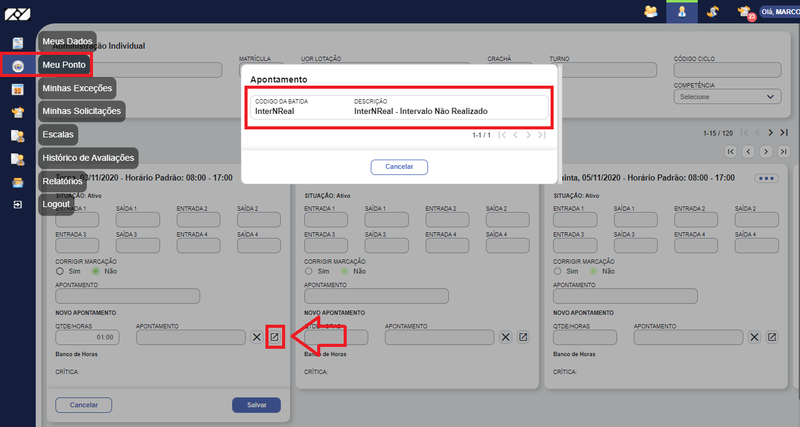
Task: Go to next page in Apontamento dialog pager
Action: 529,135
